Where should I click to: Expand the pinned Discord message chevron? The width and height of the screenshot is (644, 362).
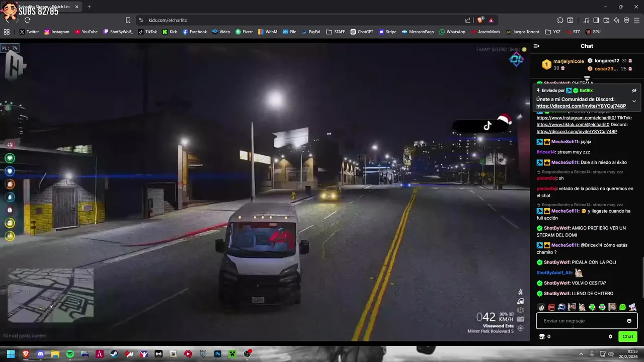(634, 101)
